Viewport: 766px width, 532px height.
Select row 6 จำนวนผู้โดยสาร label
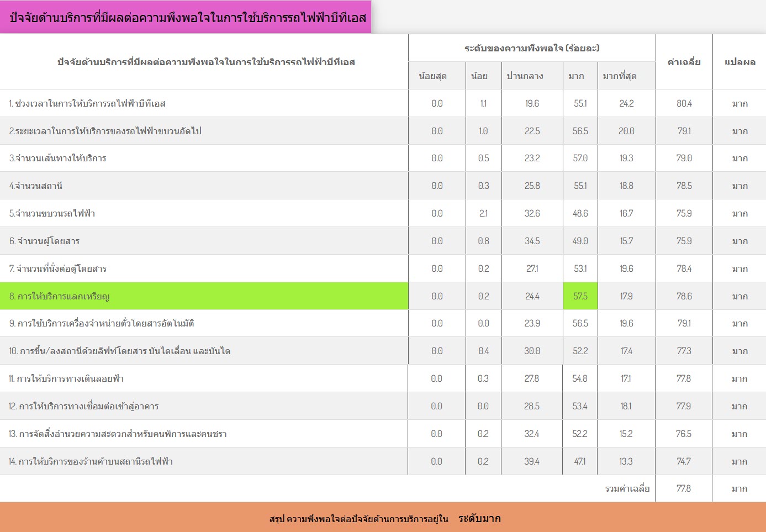(44, 241)
